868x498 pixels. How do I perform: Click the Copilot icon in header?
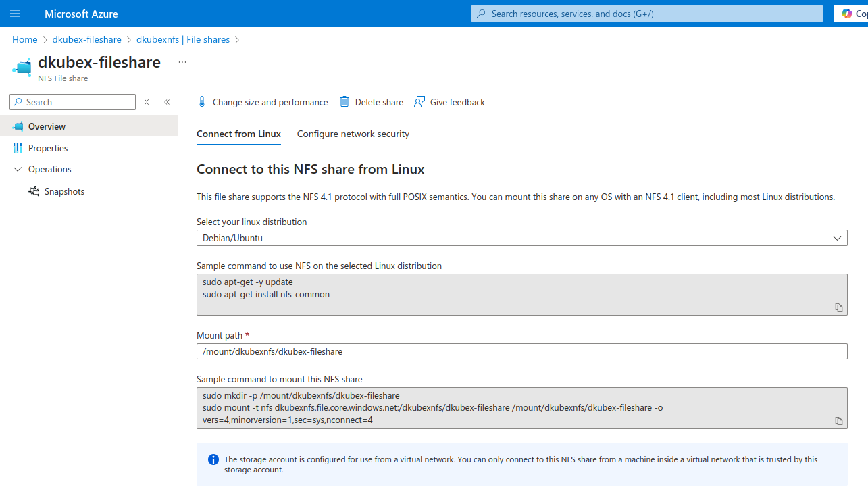pos(847,14)
